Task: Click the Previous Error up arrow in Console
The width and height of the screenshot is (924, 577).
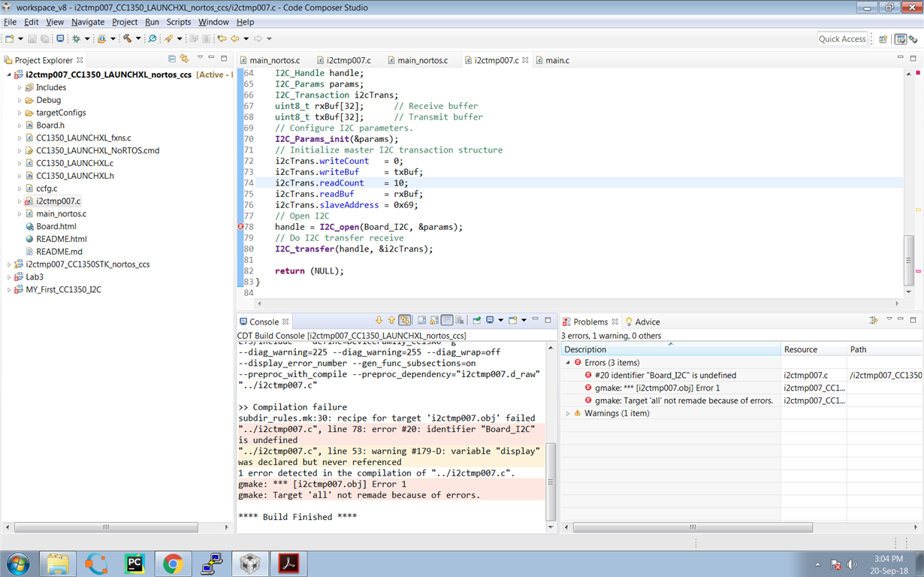Action: click(x=391, y=321)
